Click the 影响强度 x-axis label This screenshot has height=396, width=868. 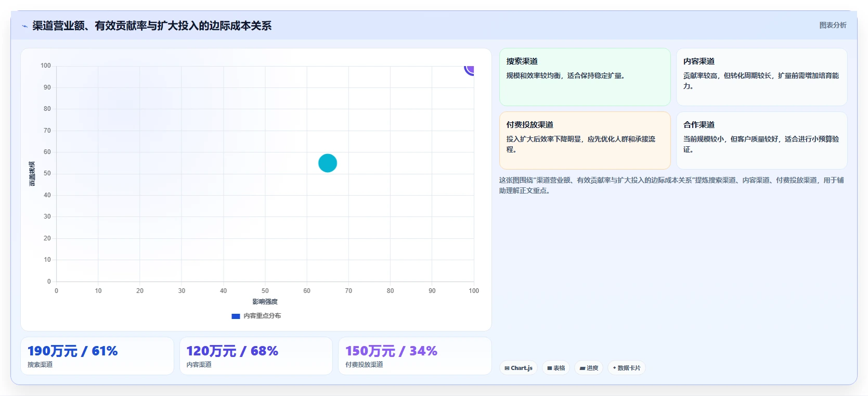pos(265,302)
